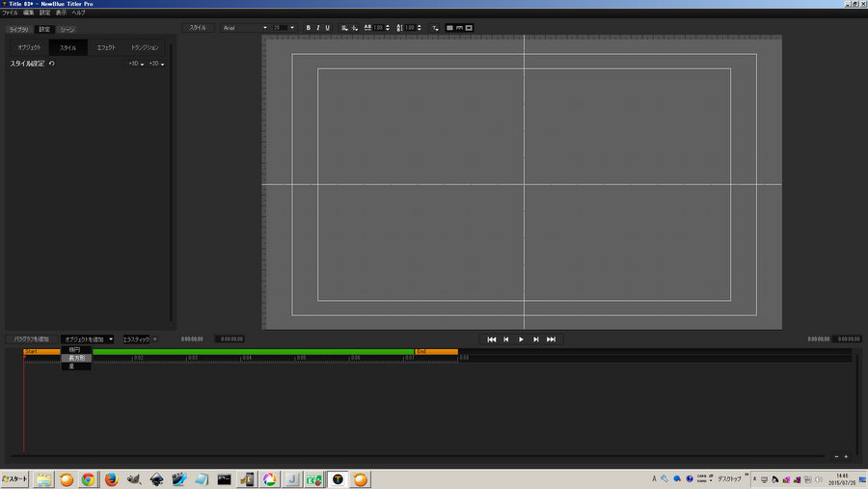This screenshot has height=489, width=868.
Task: Open the +3D style dropdown
Action: tap(136, 64)
